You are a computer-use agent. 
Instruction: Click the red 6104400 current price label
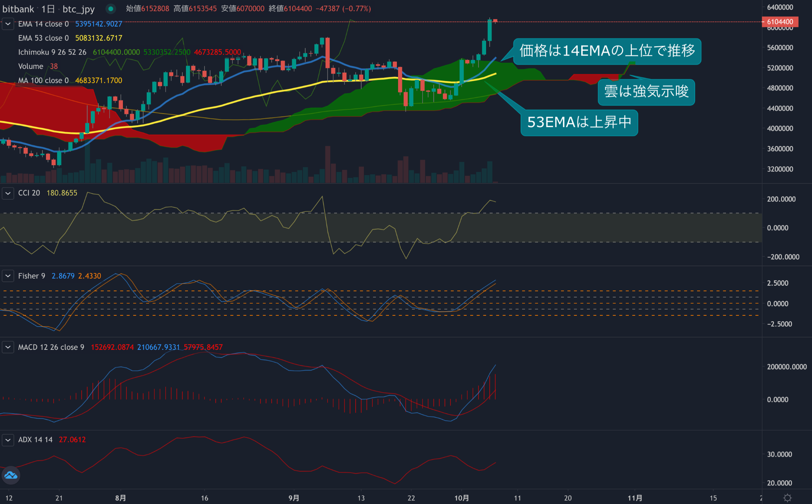pos(780,22)
